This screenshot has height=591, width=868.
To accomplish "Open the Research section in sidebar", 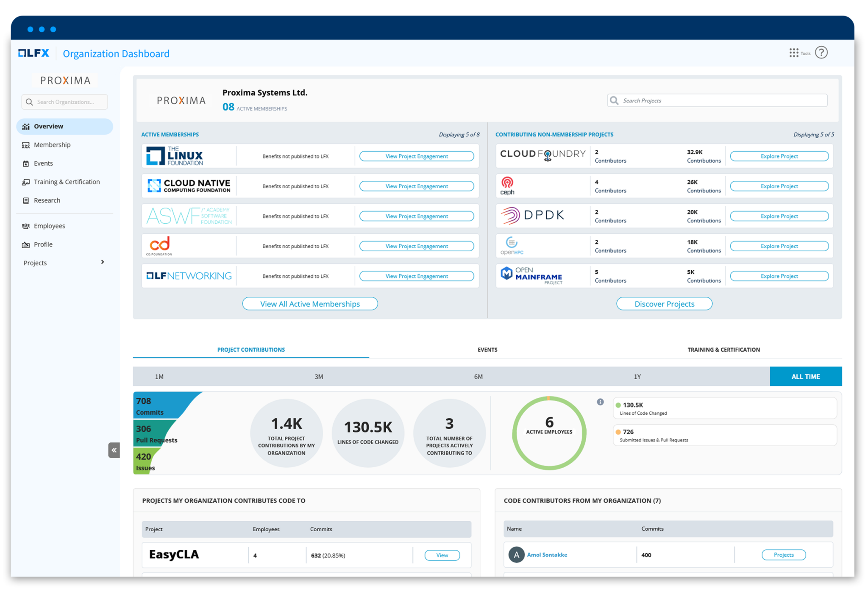I will 47,200.
